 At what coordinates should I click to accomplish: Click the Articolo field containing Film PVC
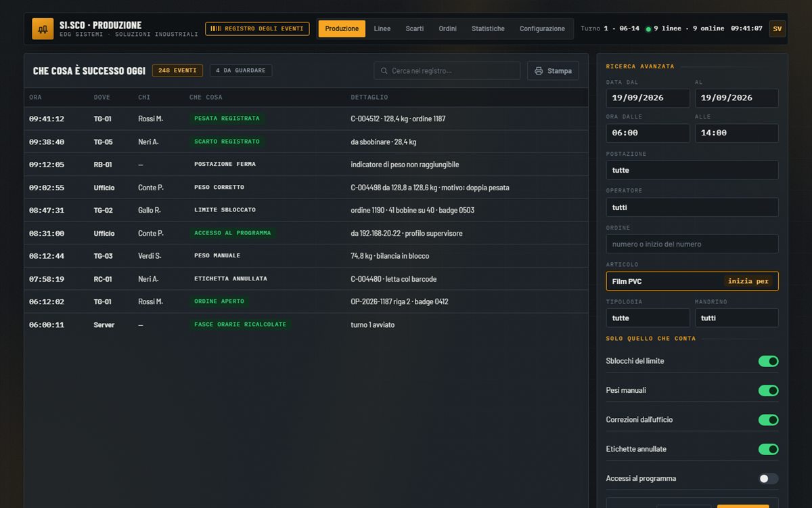[692, 281]
